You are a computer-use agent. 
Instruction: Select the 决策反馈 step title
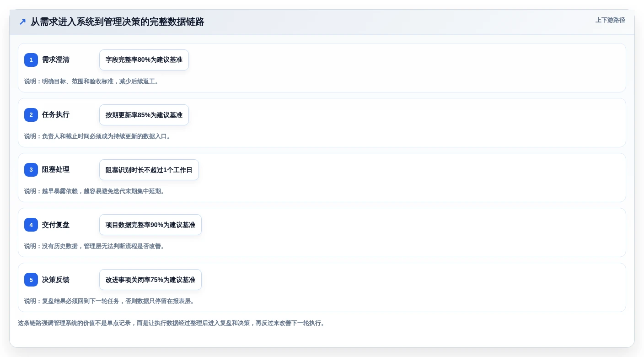tap(56, 280)
